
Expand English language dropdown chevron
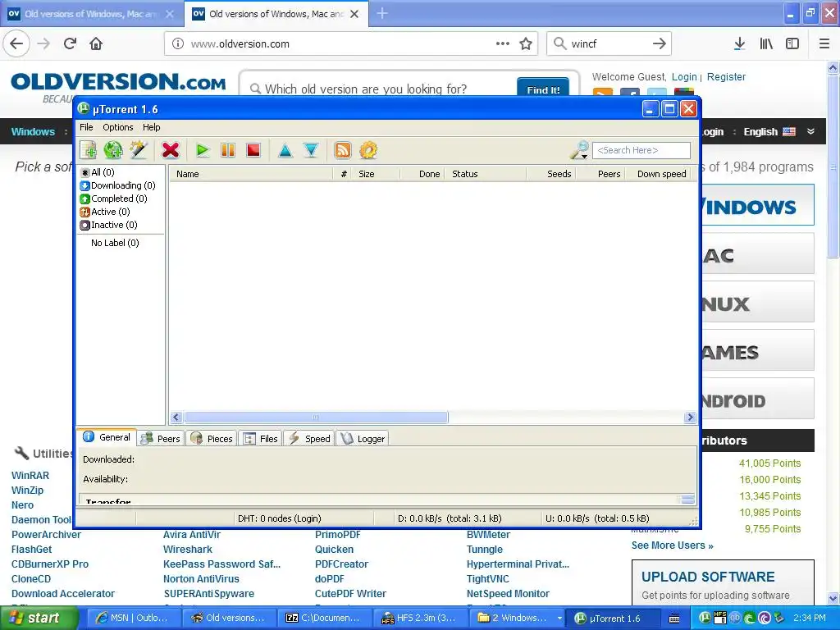[x=810, y=132]
